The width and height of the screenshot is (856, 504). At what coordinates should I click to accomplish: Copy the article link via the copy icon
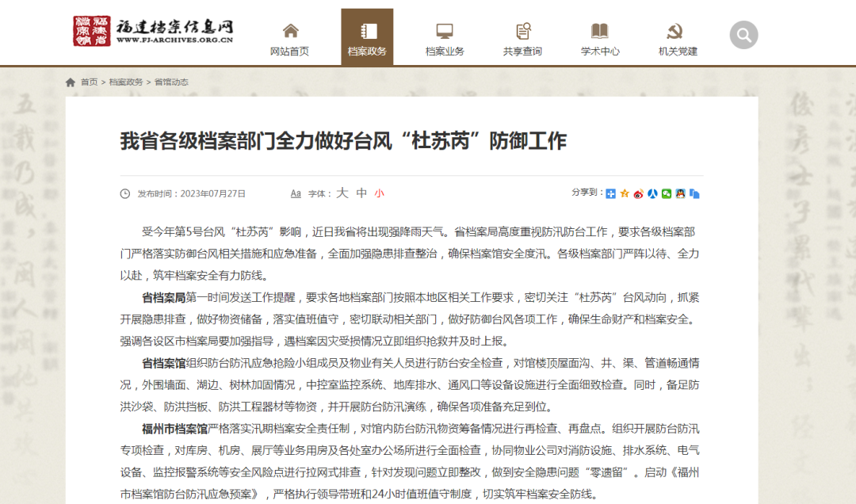pos(696,193)
